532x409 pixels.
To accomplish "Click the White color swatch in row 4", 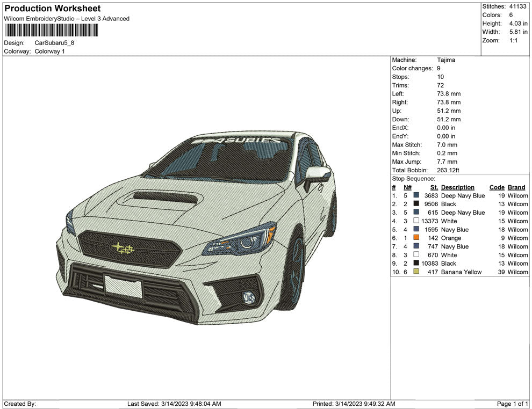I will coord(415,221).
